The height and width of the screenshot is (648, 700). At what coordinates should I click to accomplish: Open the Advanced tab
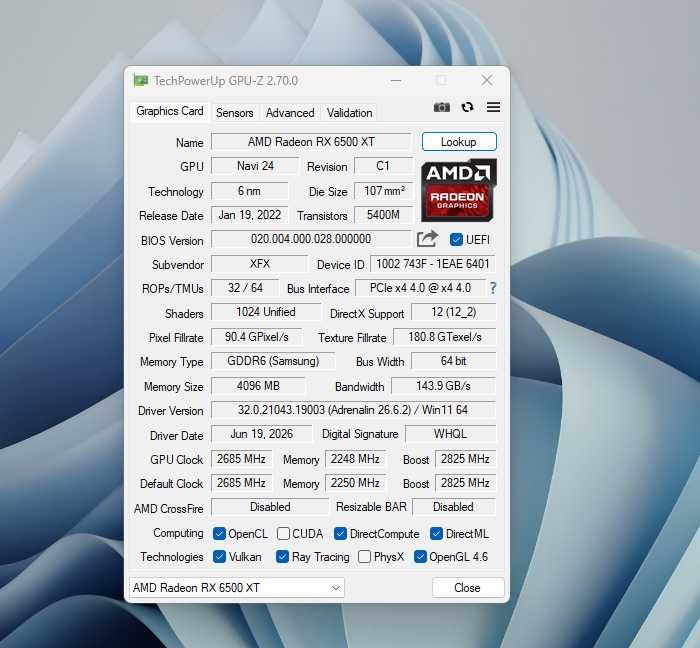(290, 113)
